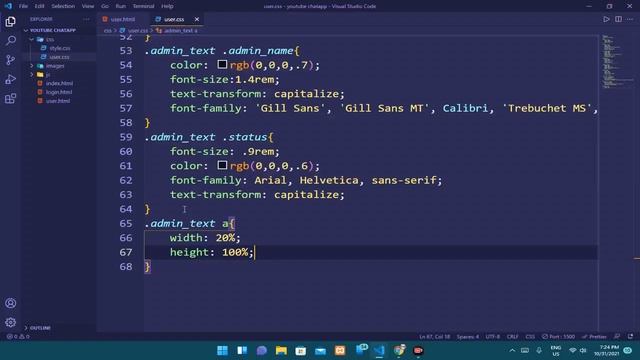This screenshot has height=360, width=640.
Task: Open Explorer panel ellipsis menu
Action: pos(86,19)
